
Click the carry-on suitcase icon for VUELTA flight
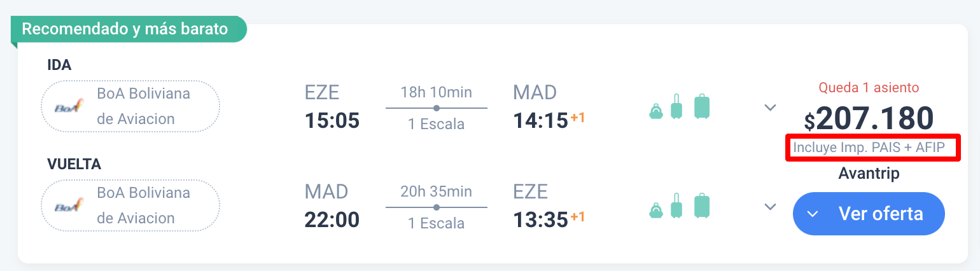click(676, 205)
